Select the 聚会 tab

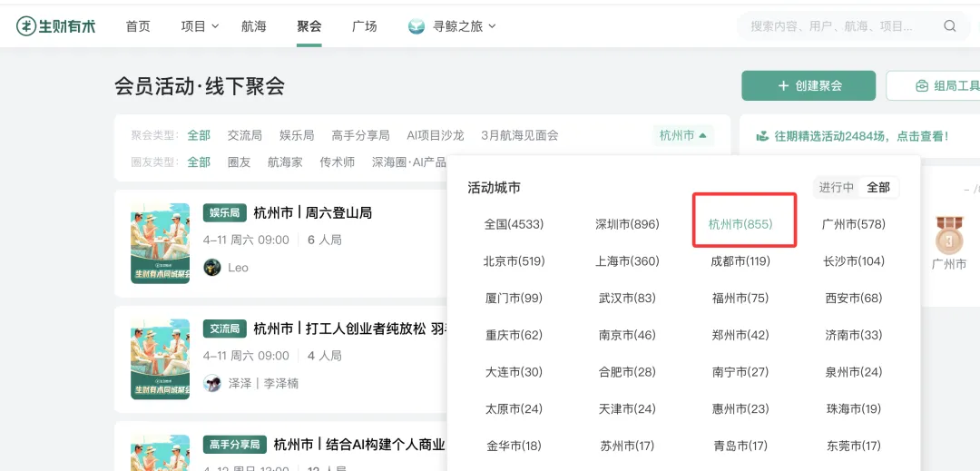pyautogui.click(x=309, y=26)
